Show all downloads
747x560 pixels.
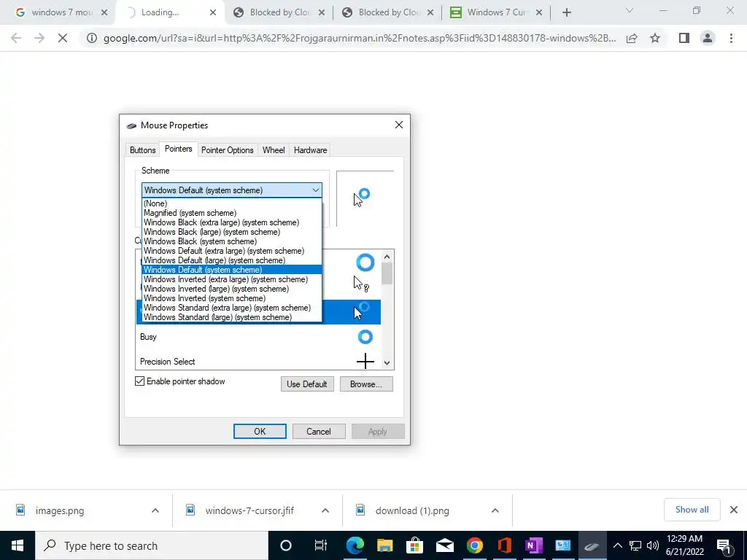pyautogui.click(x=692, y=510)
